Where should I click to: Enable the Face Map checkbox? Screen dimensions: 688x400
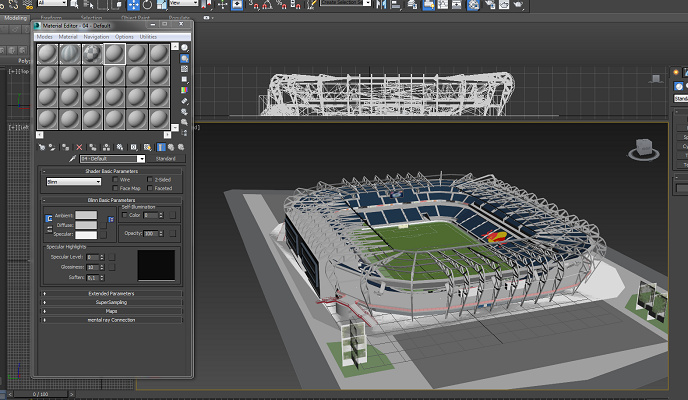[x=115, y=188]
